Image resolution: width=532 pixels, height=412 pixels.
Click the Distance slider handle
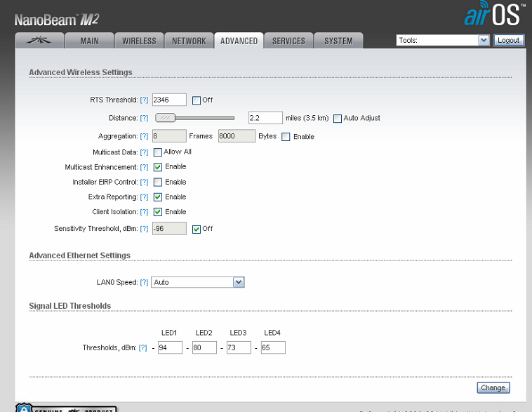(166, 118)
